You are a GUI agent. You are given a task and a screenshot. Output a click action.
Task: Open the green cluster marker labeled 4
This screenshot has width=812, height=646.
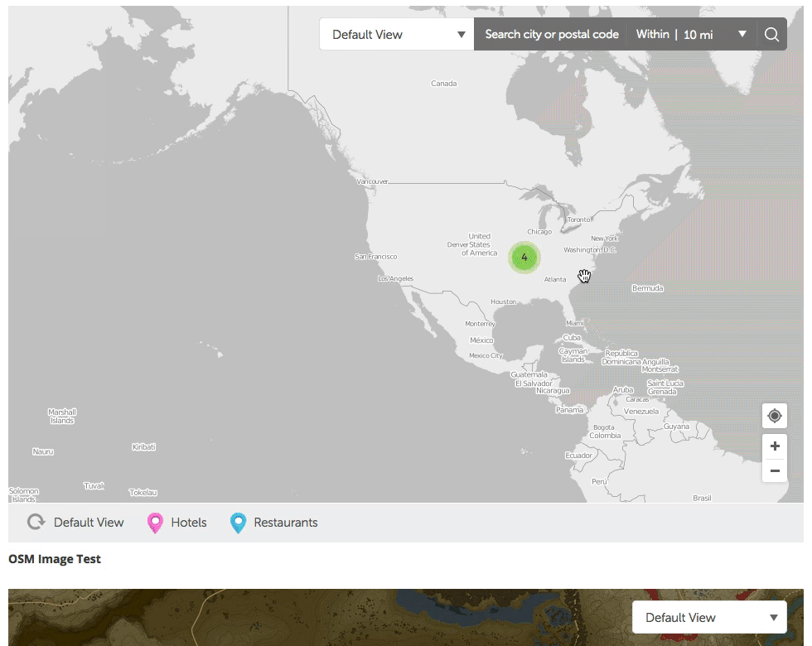click(524, 258)
